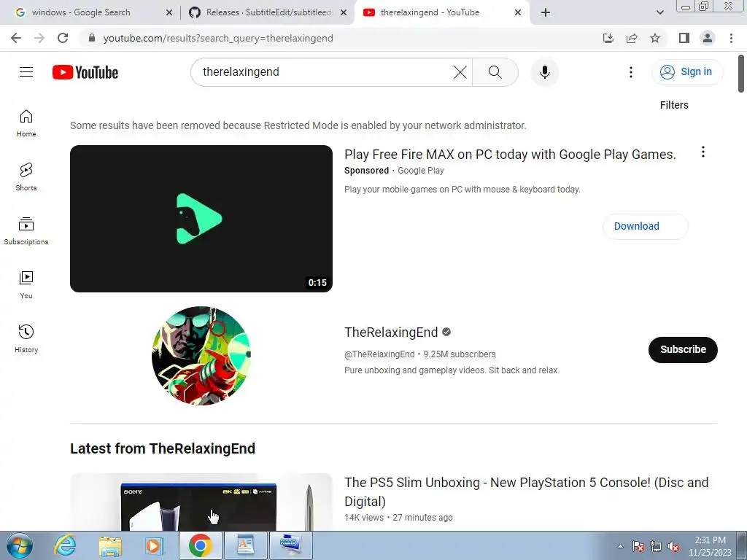Click the Chrome taskbar icon
Viewport: 747px width, 560px height.
coord(200,545)
